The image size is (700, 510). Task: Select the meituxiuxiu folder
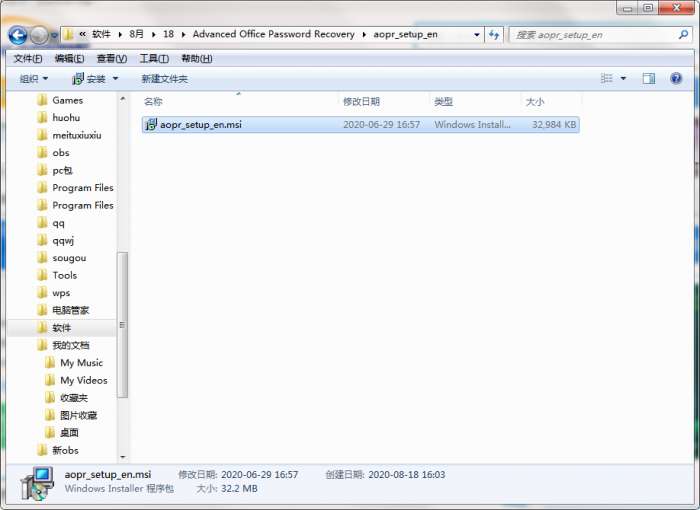coord(77,135)
